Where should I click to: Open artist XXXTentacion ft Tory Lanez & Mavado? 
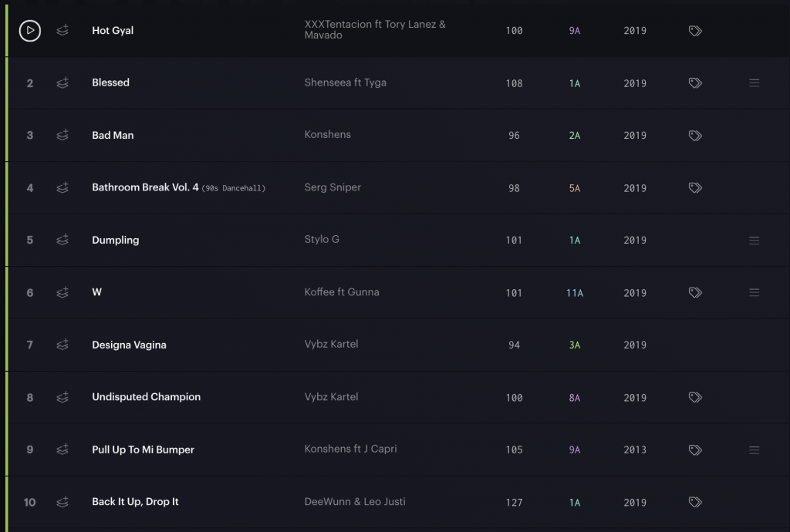click(375, 30)
